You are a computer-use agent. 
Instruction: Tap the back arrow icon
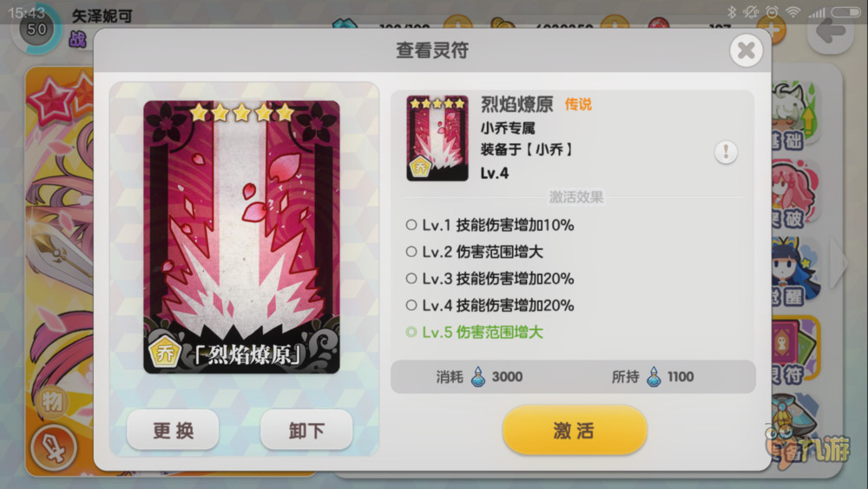(x=830, y=30)
